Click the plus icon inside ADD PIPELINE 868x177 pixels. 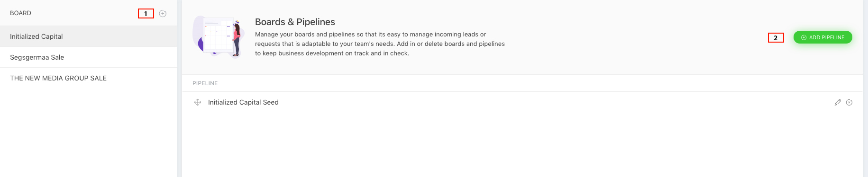coord(804,37)
